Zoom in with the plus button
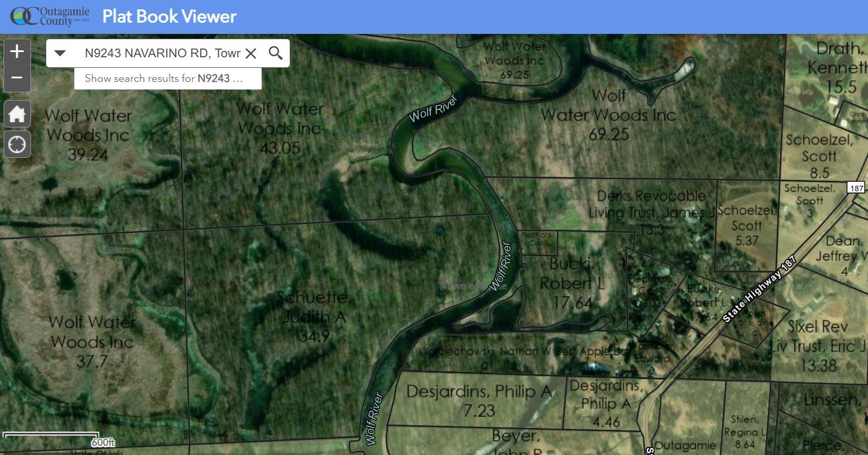Image resolution: width=868 pixels, height=455 pixels. coord(17,51)
